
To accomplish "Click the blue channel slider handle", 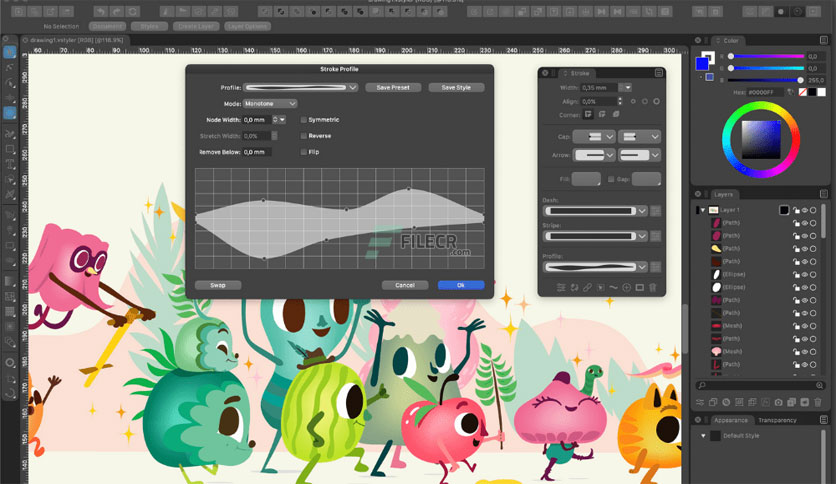I will [x=800, y=80].
